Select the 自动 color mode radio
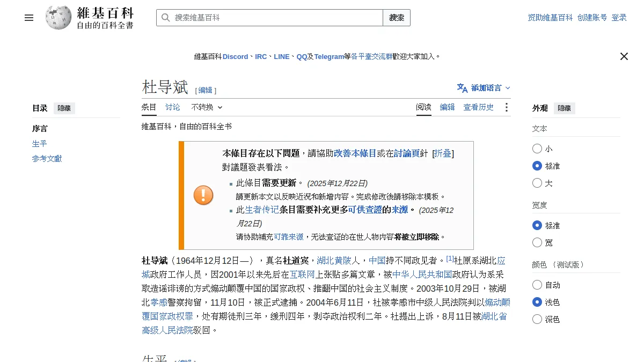Image resolution: width=644 pixels, height=362 pixels. pyautogui.click(x=537, y=285)
